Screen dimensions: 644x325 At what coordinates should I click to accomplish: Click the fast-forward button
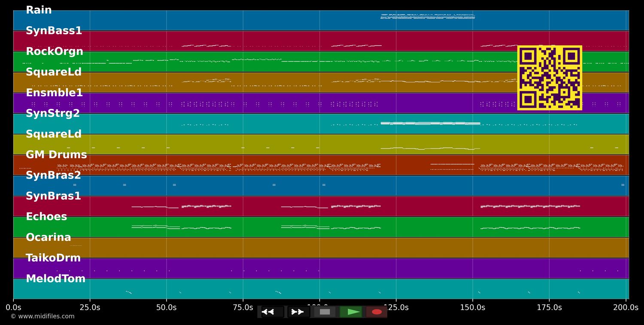pyautogui.click(x=298, y=312)
